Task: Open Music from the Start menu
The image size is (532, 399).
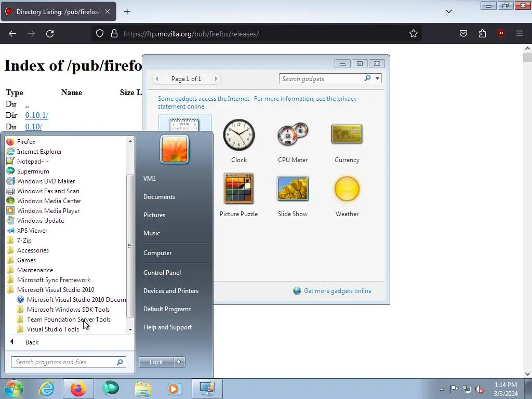Action: pos(151,233)
